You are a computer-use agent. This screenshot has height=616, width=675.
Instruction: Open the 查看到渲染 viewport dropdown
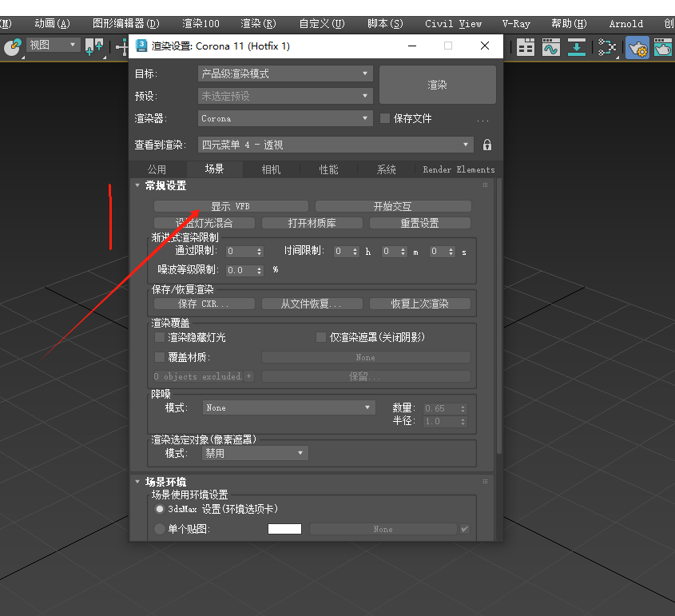tap(336, 145)
